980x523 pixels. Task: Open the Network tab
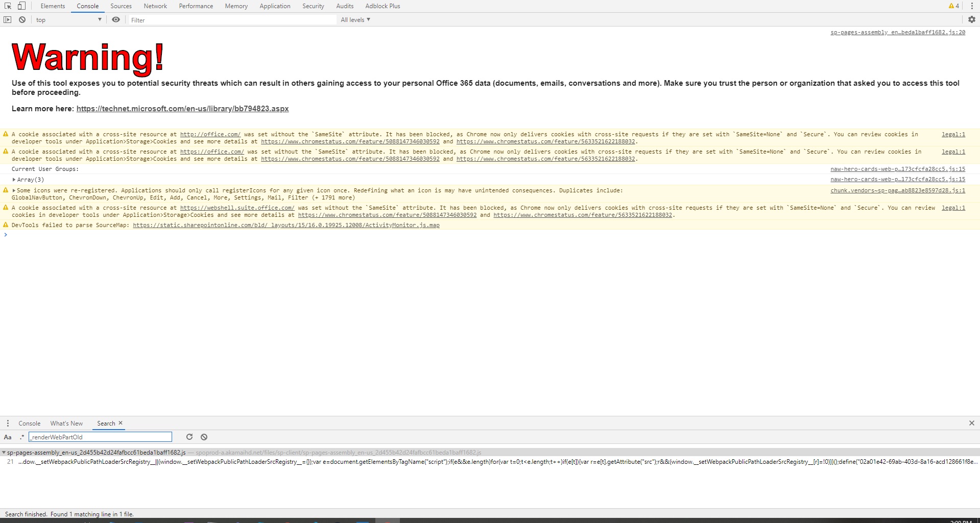(x=155, y=6)
